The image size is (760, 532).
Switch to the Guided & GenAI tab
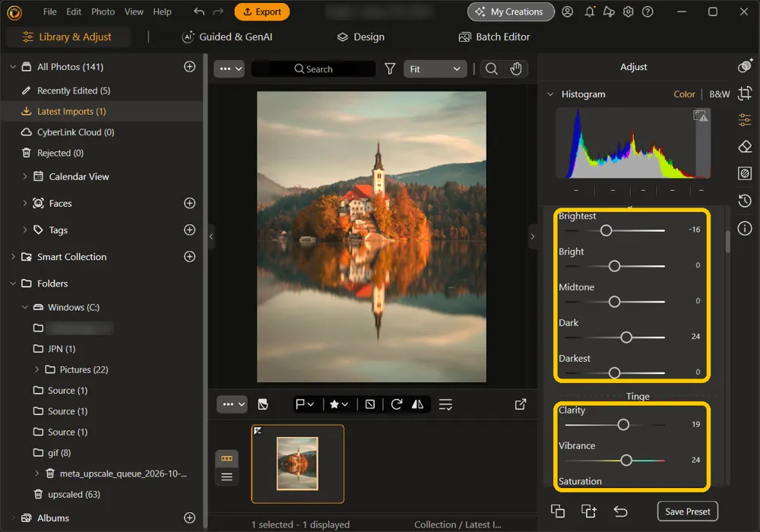pyautogui.click(x=226, y=36)
